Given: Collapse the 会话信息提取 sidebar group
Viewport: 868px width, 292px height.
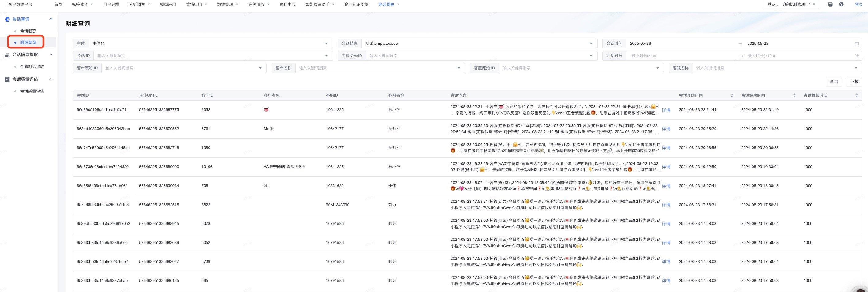Looking at the screenshot, I should pos(51,54).
